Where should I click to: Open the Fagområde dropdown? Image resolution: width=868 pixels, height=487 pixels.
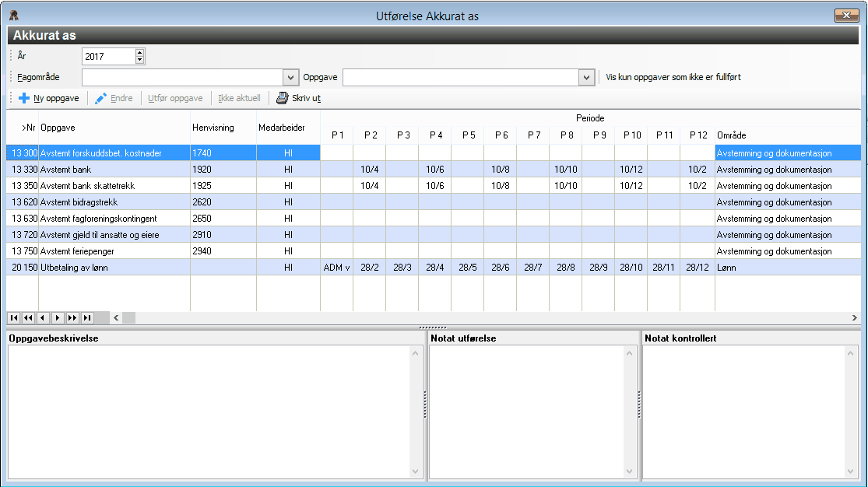coord(290,78)
